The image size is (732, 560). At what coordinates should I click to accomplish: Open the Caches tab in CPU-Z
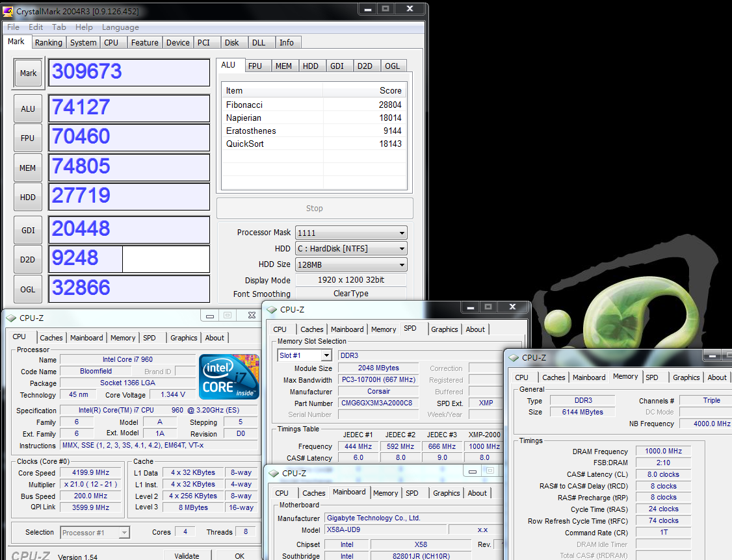[x=51, y=338]
